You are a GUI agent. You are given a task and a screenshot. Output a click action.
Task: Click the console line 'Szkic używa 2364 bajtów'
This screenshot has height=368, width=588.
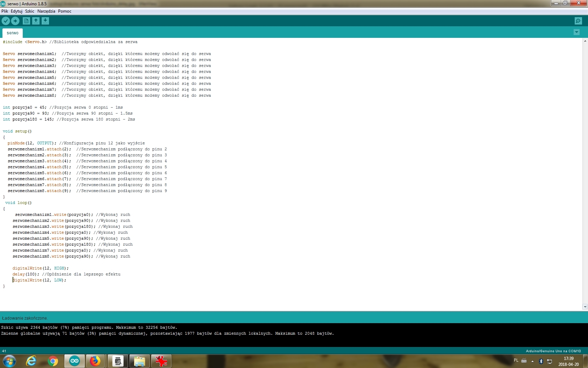[x=89, y=328]
